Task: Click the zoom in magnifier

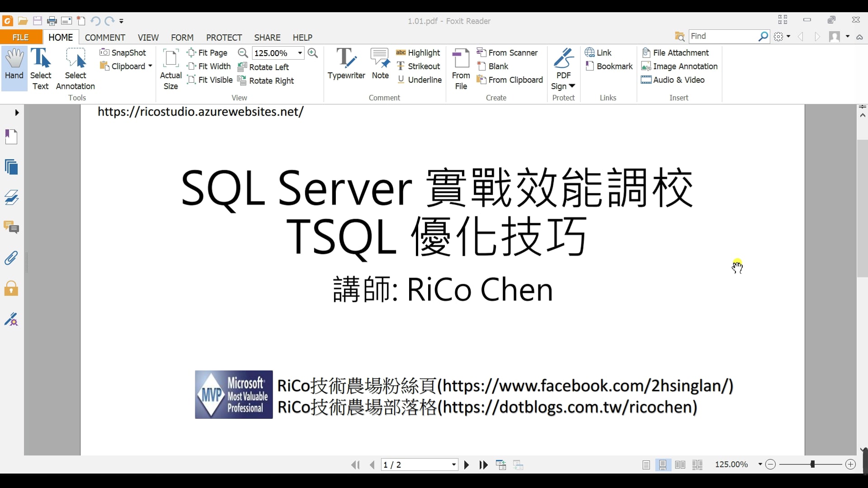Action: [312, 53]
